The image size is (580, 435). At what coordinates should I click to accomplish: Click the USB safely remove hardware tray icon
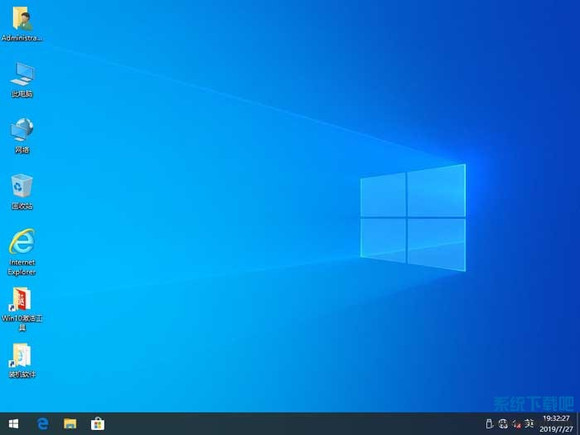point(489,424)
